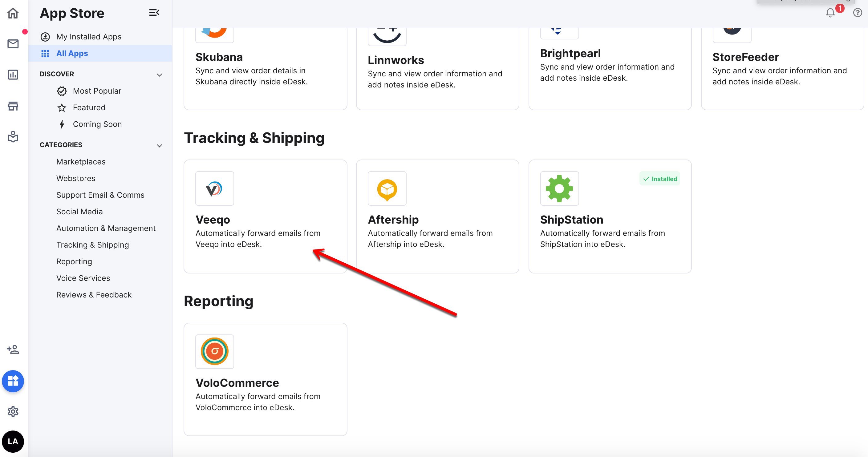Click the LA profile avatar
This screenshot has height=457, width=868.
(x=13, y=441)
